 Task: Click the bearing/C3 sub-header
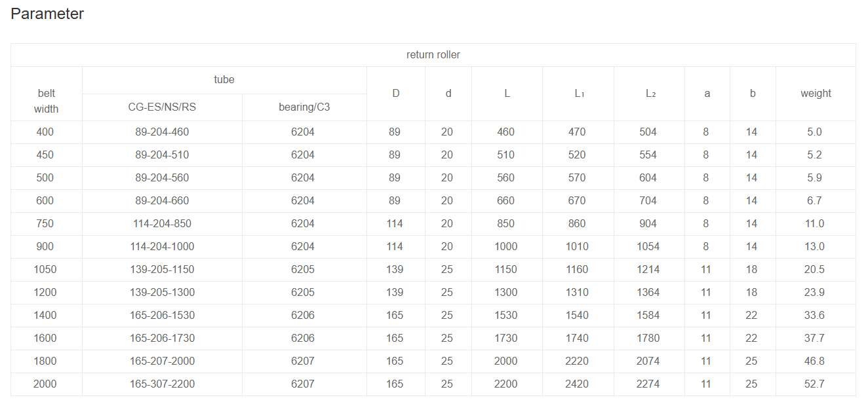(x=304, y=107)
